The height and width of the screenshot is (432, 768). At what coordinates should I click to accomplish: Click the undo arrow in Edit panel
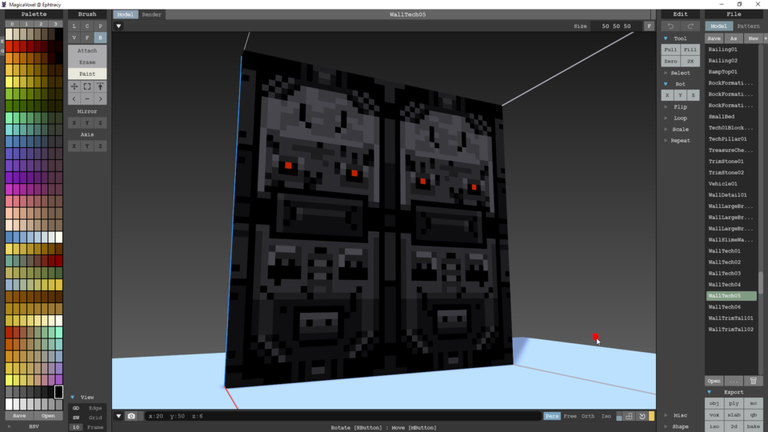(x=670, y=26)
